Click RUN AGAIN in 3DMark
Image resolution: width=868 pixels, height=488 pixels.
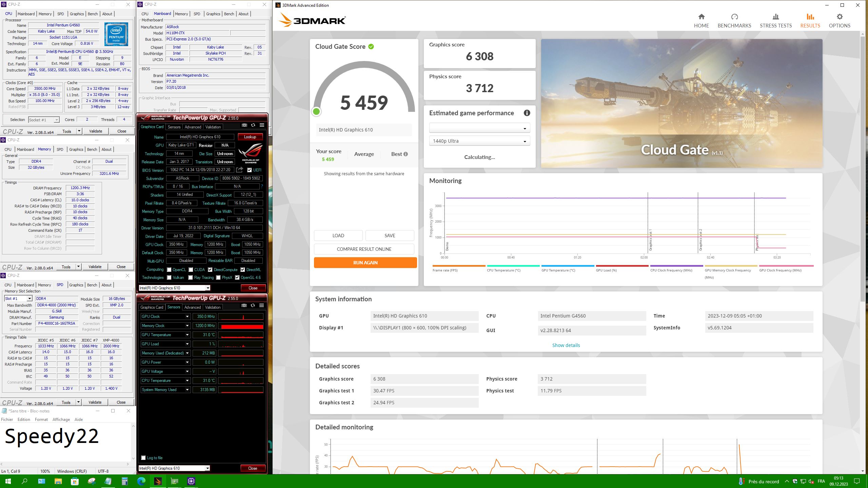tap(365, 263)
